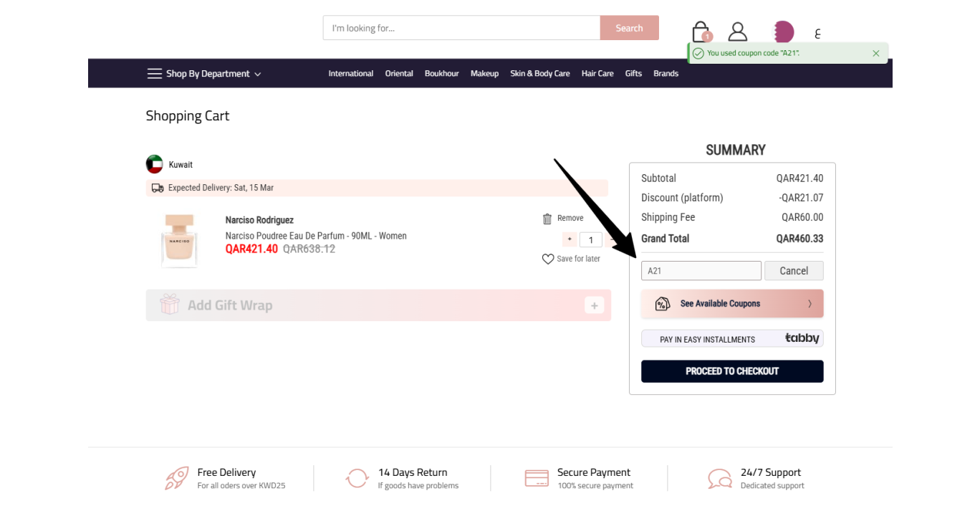Open Narciso Rodriguez brand link
The width and height of the screenshot is (980, 516).
pyautogui.click(x=259, y=220)
